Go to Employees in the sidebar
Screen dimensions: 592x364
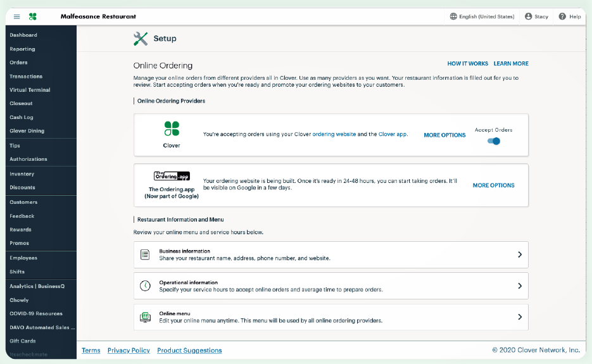pos(23,258)
